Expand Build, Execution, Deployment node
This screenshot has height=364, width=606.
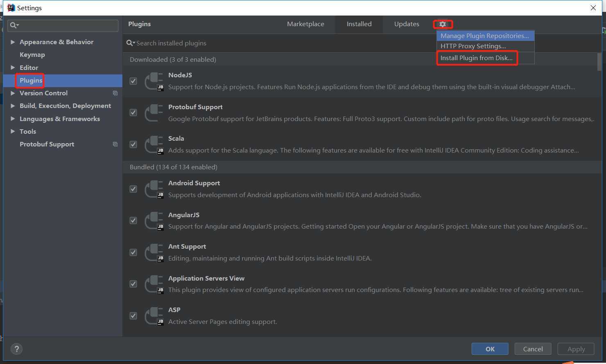pyautogui.click(x=13, y=106)
